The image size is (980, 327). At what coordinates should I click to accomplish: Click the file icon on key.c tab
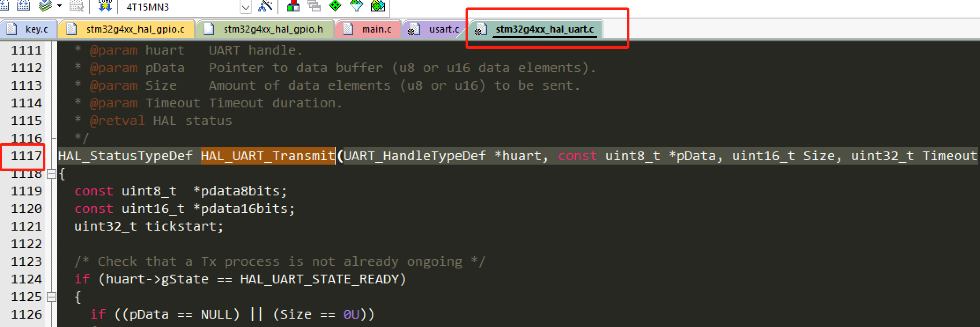pos(12,29)
